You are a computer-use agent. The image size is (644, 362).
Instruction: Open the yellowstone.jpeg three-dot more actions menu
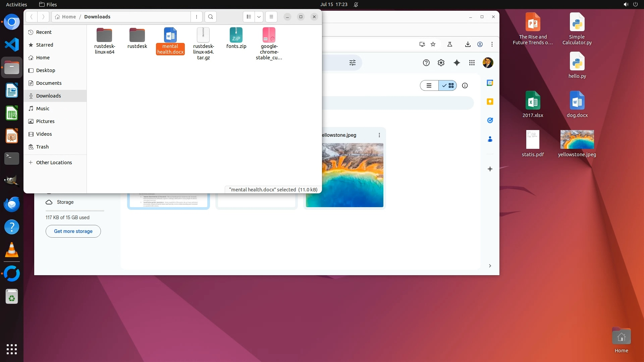379,135
